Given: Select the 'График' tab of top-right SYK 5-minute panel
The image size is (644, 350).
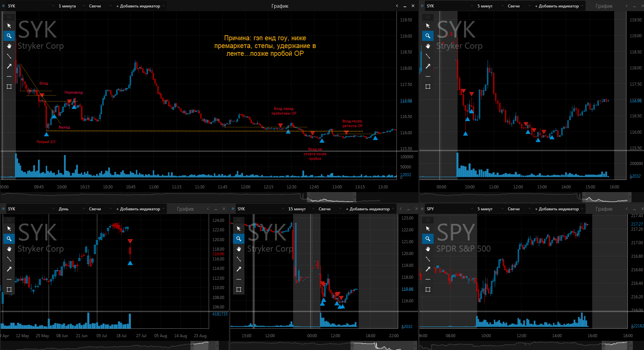Looking at the screenshot, I should tap(604, 6).
